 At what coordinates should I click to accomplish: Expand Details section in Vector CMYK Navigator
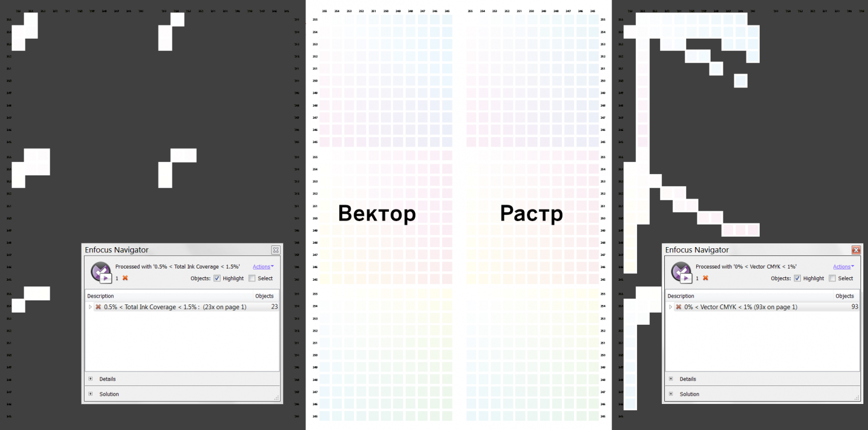click(x=671, y=379)
